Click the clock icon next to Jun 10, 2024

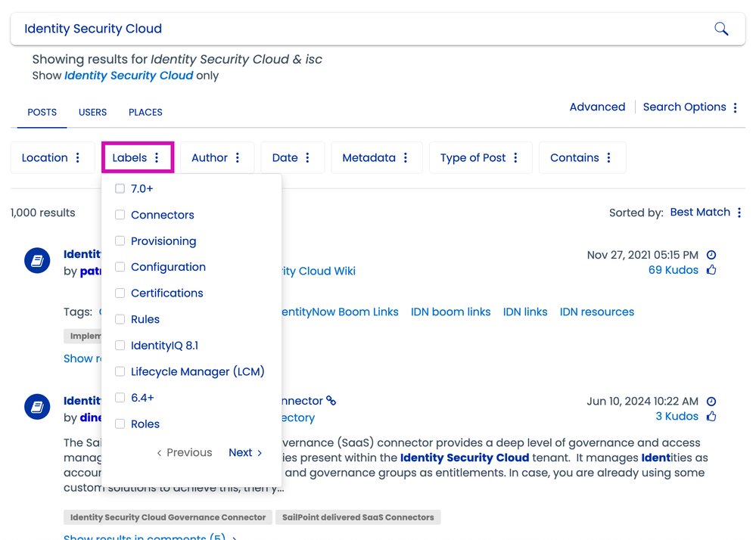pos(711,402)
